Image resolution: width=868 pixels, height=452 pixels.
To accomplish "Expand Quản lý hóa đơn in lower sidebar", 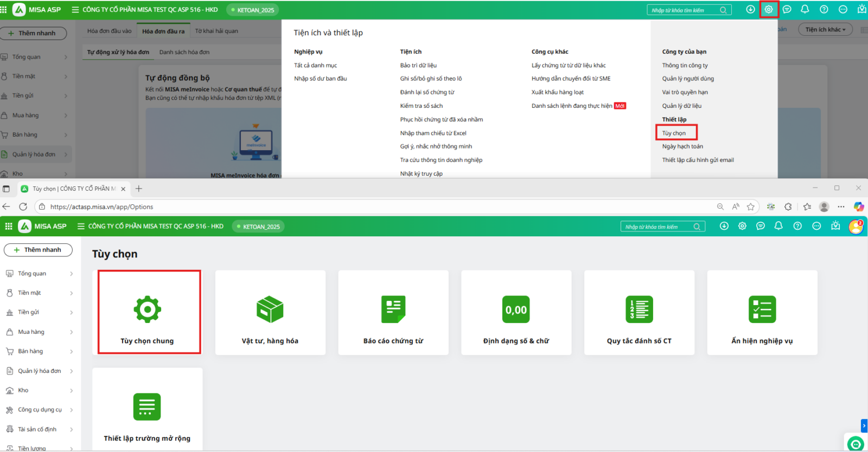I will coord(39,371).
